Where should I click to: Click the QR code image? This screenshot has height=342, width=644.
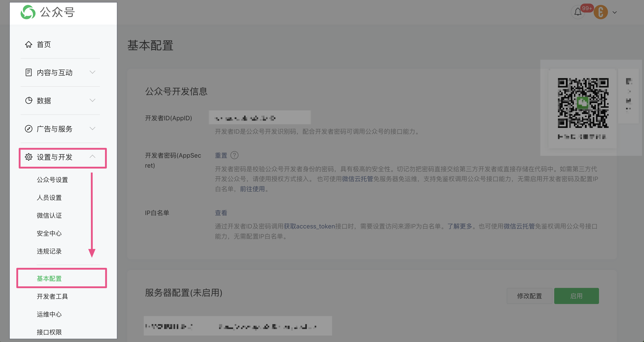(583, 103)
